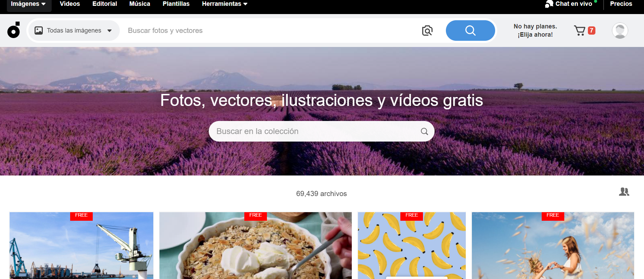
Task: Click the contributors people icon
Action: pos(624,192)
